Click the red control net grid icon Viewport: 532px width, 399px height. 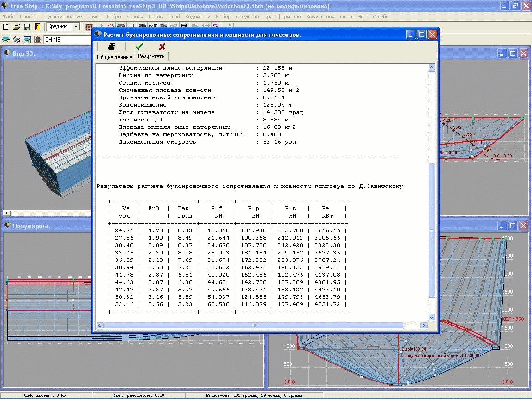89,26
